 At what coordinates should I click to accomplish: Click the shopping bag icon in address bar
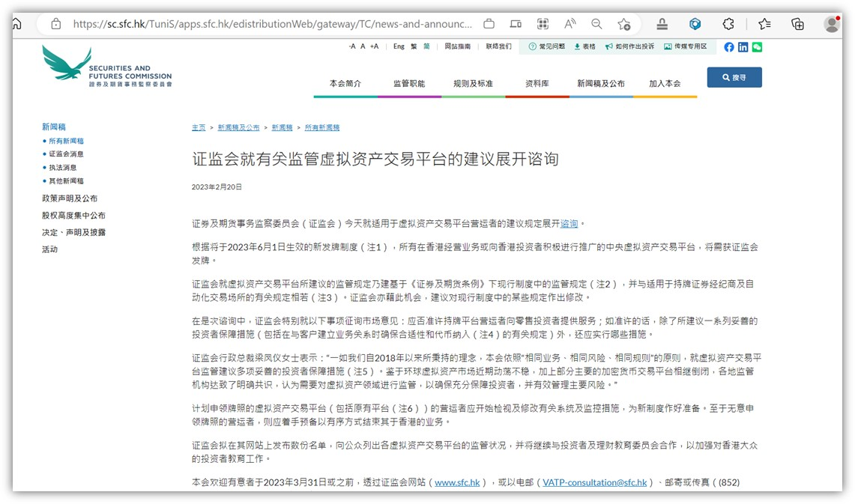tap(489, 24)
